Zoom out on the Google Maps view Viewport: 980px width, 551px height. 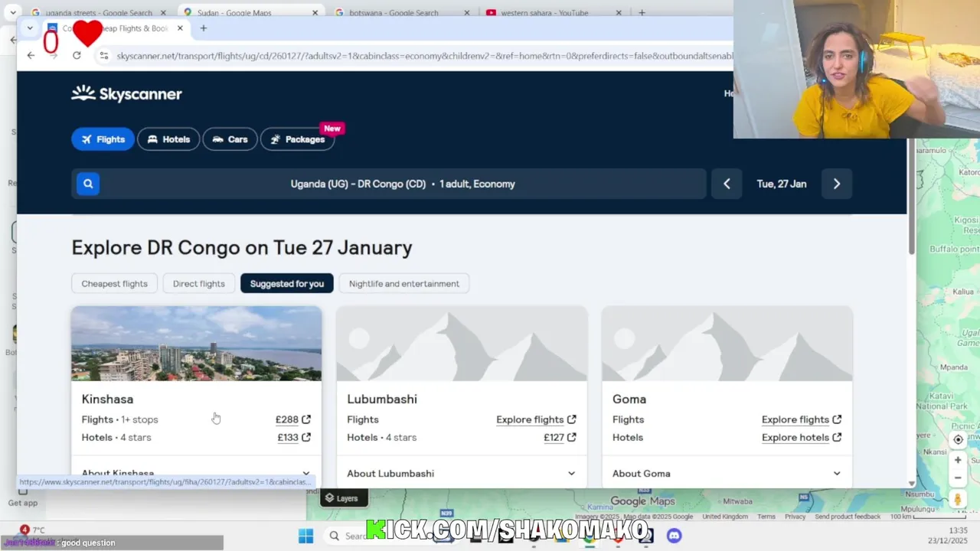point(958,478)
